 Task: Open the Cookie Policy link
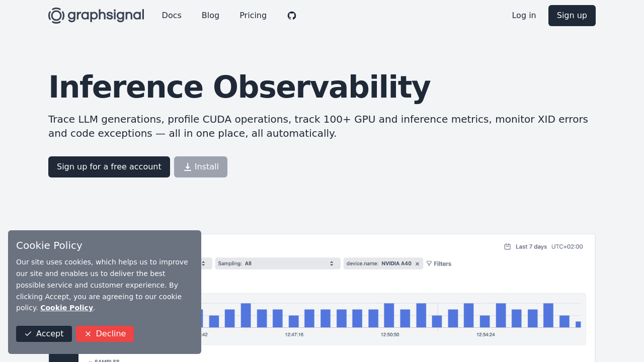click(66, 307)
